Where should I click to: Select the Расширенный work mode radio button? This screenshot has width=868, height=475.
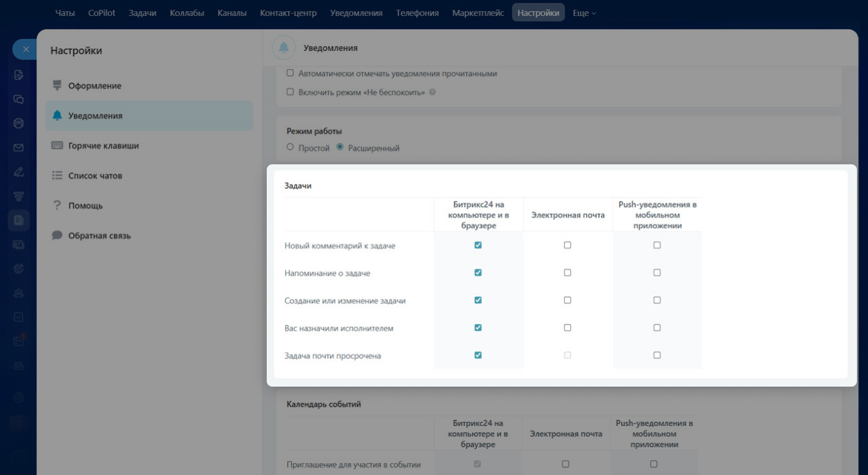[x=340, y=147]
